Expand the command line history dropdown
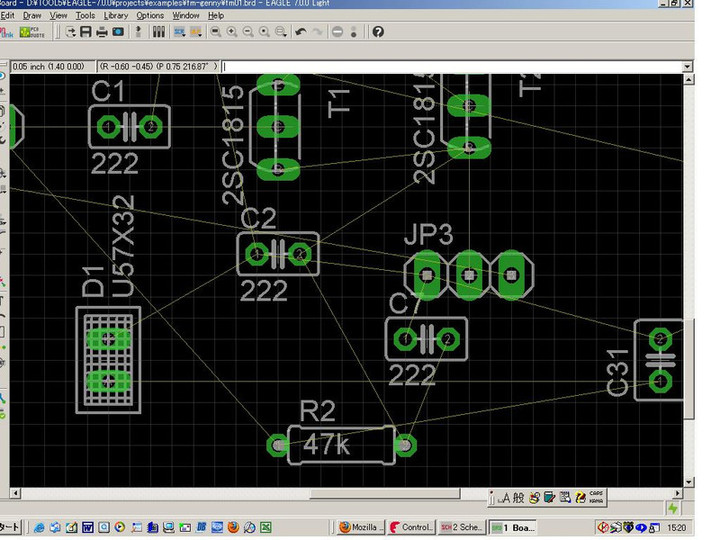720x540 pixels. (687, 67)
